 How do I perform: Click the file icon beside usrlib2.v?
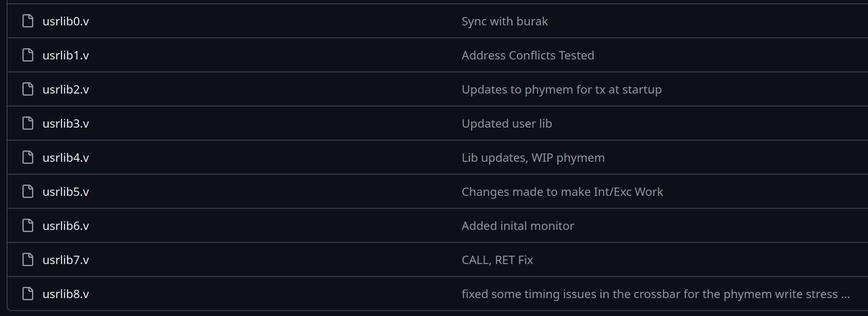tap(28, 89)
